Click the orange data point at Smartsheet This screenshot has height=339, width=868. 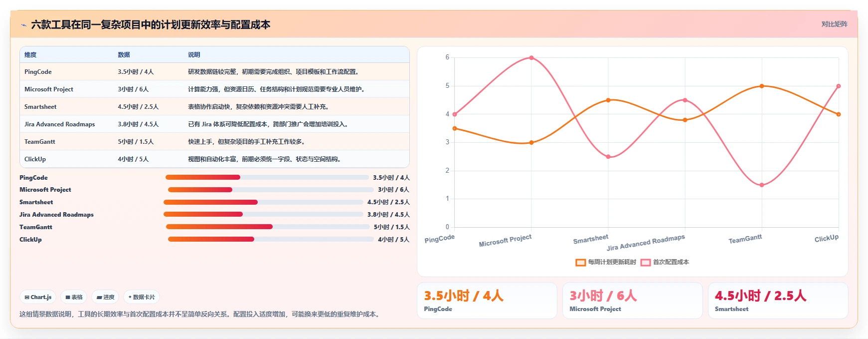click(608, 100)
